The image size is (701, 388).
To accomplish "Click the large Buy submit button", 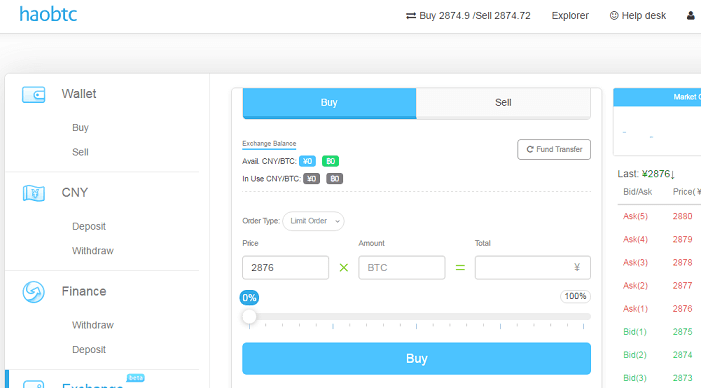I will [416, 358].
